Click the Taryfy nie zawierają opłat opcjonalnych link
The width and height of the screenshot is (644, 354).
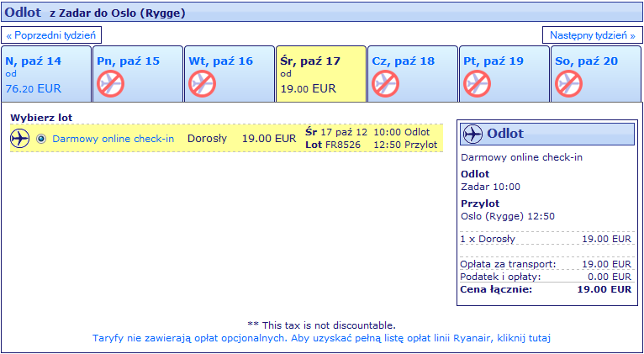pyautogui.click(x=321, y=339)
